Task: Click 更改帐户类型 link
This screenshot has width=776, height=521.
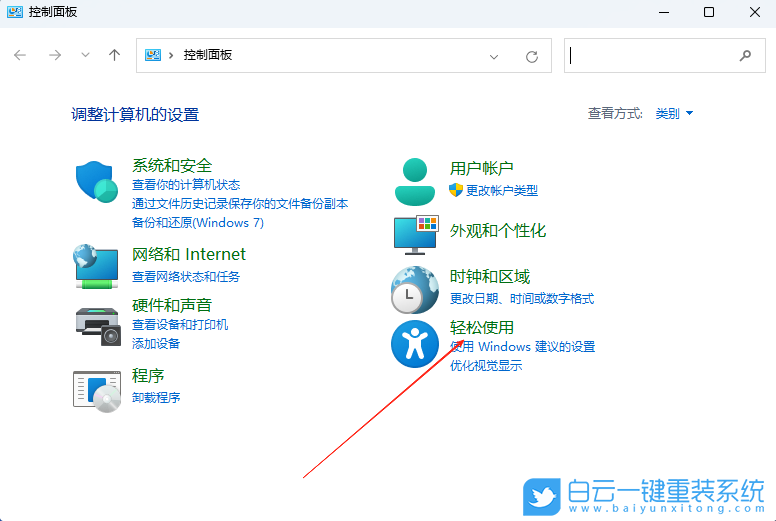Action: pos(502,190)
